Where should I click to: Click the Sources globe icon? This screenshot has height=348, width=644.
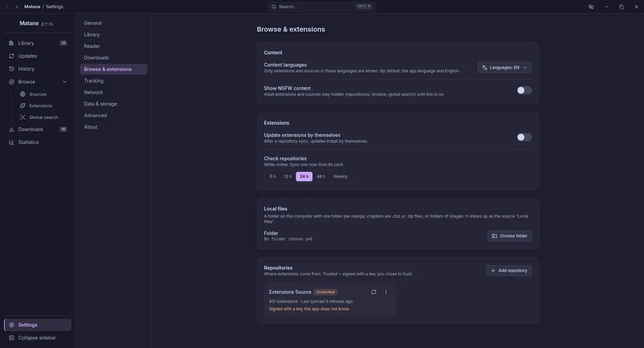[23, 94]
